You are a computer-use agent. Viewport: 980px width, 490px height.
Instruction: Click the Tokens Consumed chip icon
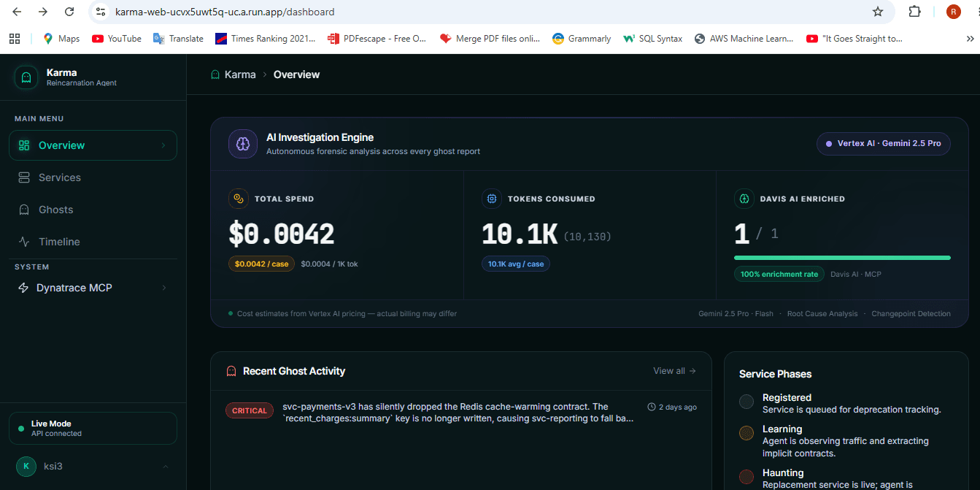tap(492, 198)
